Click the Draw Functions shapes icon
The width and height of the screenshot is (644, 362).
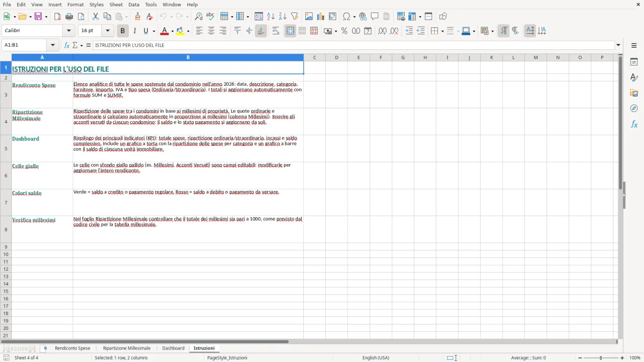click(443, 17)
